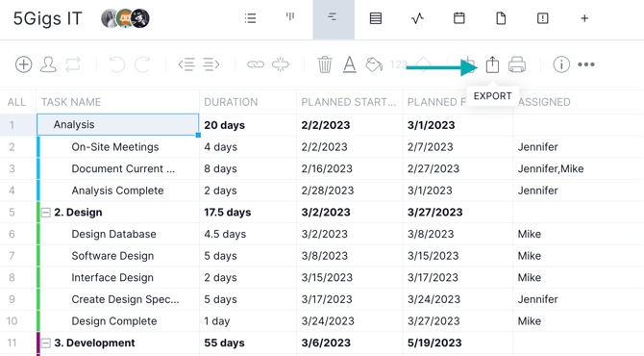Click the Export share icon

point(492,64)
